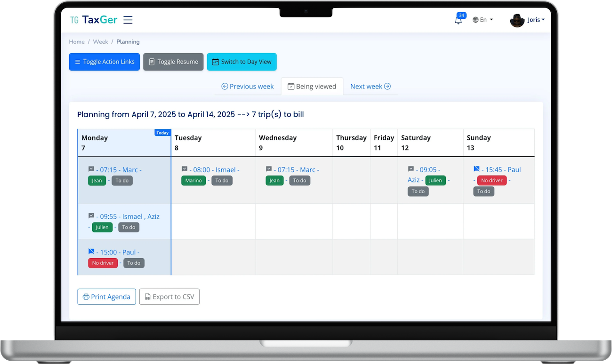Click Joris profile avatar picture
The height and width of the screenshot is (364, 612).
point(517,20)
